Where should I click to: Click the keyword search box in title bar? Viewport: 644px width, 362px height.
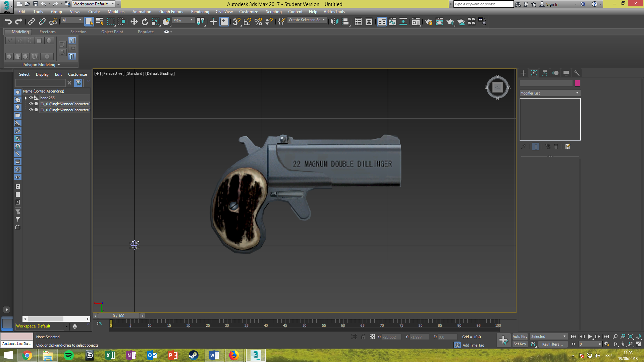point(483,4)
